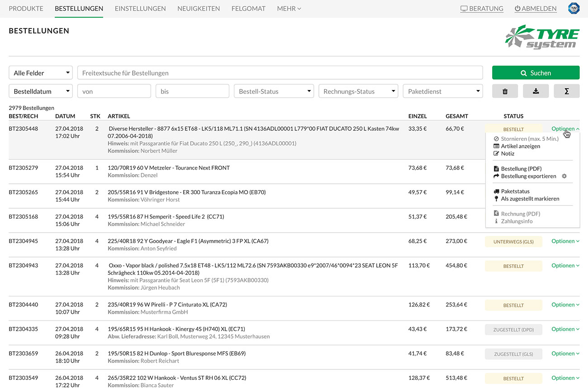Click the green Suchen button
588x392 pixels.
536,72
